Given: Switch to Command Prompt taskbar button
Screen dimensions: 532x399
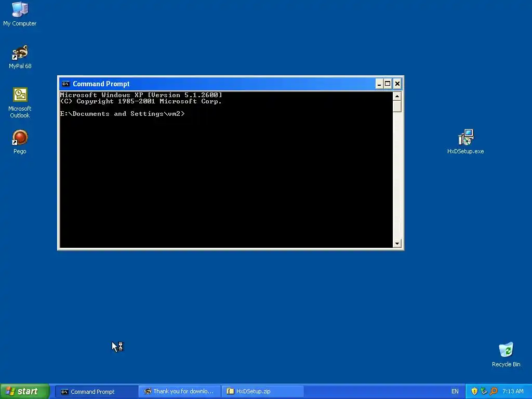Looking at the screenshot, I should [96, 392].
